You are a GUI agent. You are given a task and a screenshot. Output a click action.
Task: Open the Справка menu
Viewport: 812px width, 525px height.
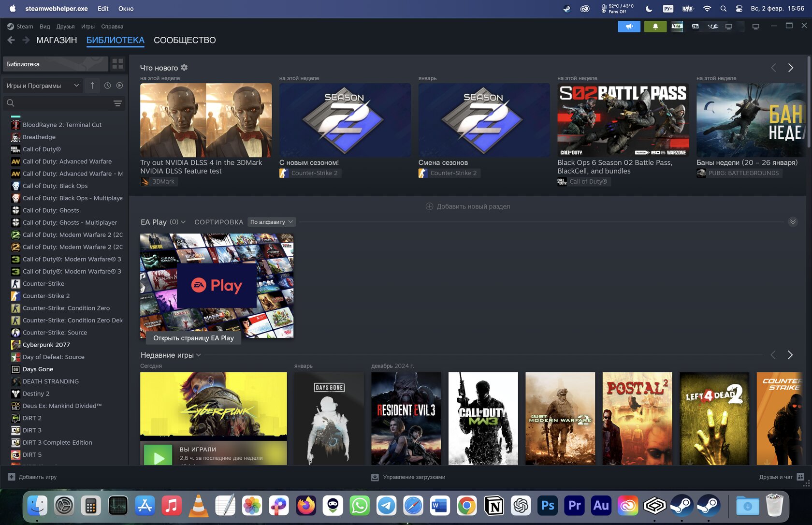click(x=112, y=27)
